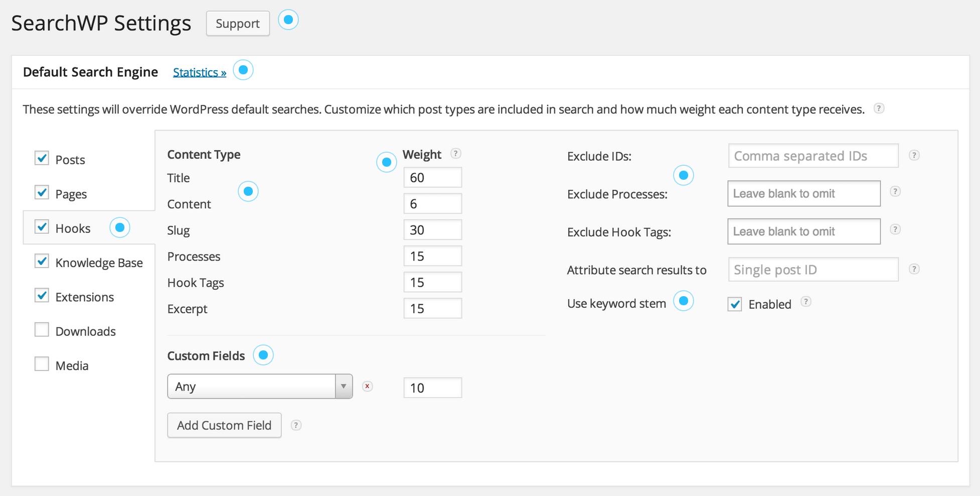Check the Media post type

tap(42, 363)
